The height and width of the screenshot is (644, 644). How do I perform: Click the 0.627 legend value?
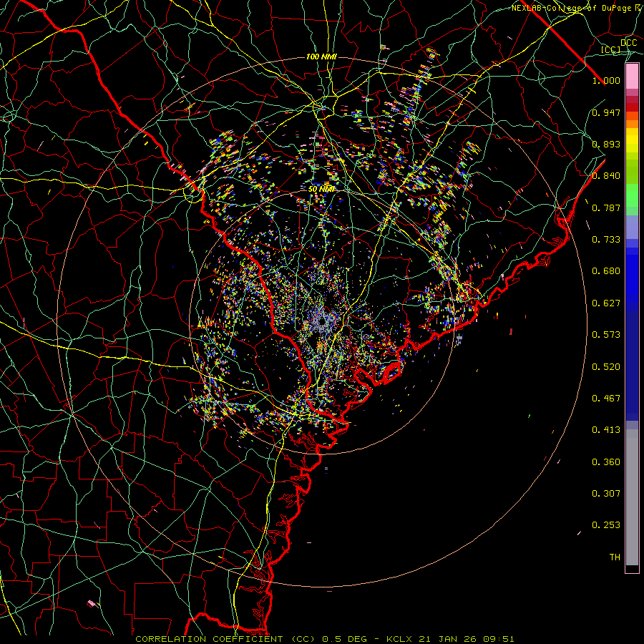(606, 303)
